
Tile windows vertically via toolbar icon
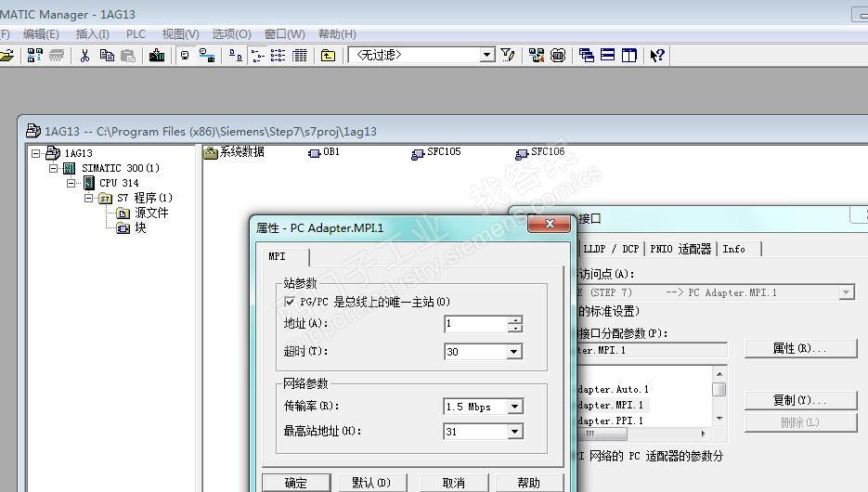pyautogui.click(x=629, y=56)
